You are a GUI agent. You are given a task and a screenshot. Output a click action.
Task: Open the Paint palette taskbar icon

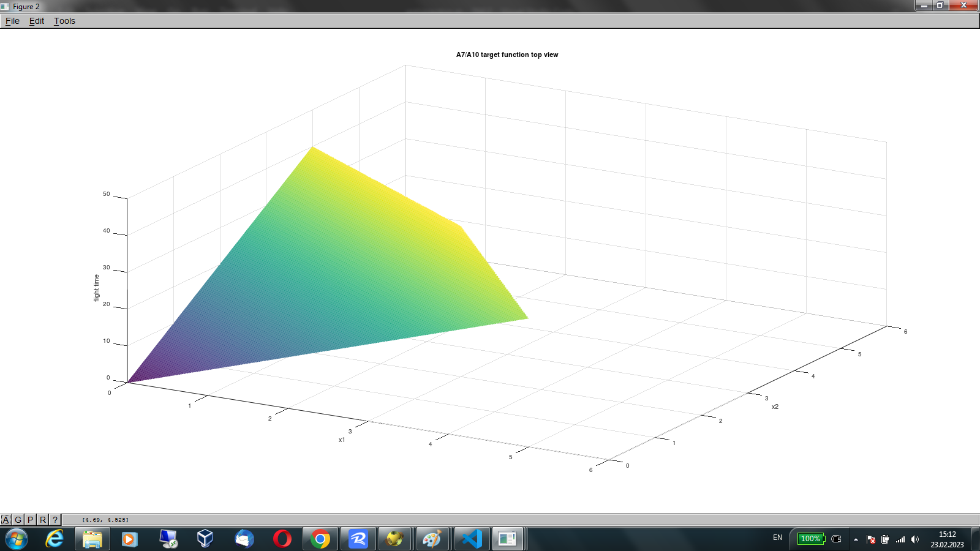click(x=432, y=539)
